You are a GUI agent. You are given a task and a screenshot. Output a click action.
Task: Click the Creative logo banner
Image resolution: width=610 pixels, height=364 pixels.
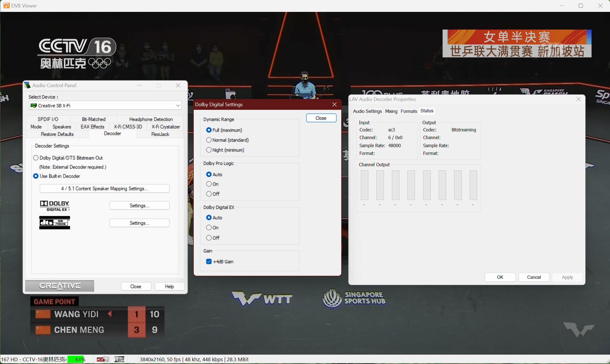click(x=60, y=286)
